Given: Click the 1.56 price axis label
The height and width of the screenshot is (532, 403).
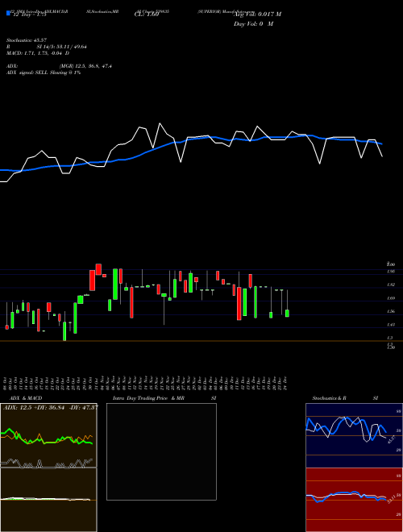Looking at the screenshot, I should (x=391, y=311).
